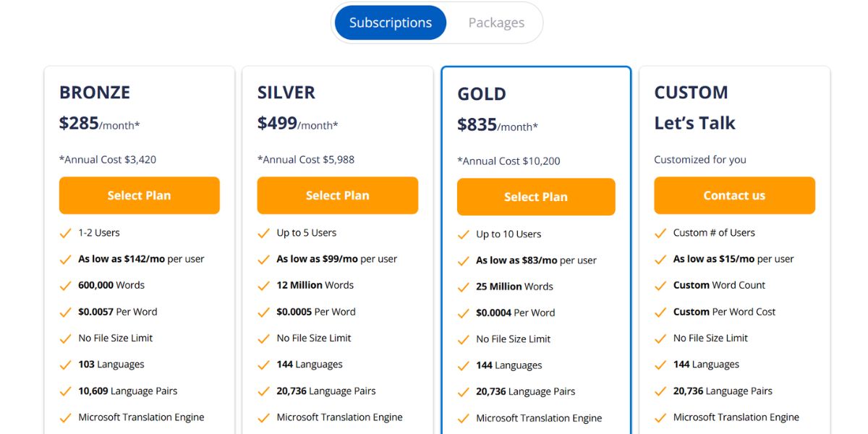This screenshot has width=868, height=434.
Task: Click checkmark beside 12 Million Words
Action: tap(263, 286)
